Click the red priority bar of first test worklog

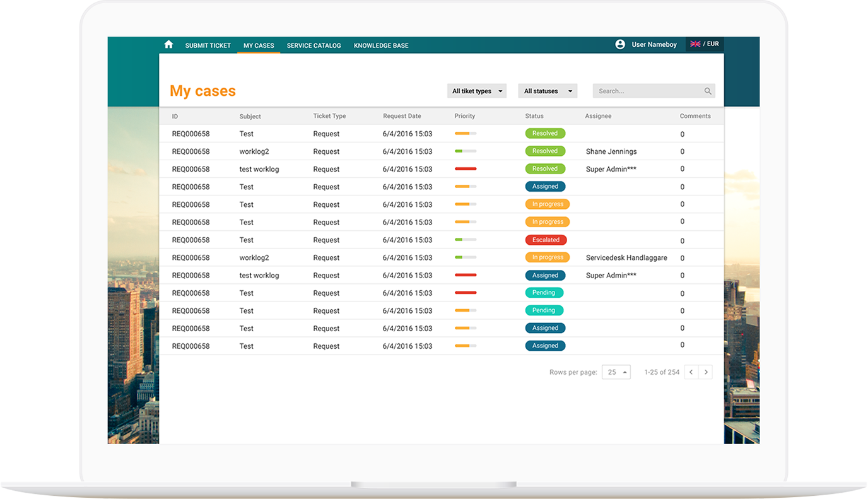pos(466,169)
